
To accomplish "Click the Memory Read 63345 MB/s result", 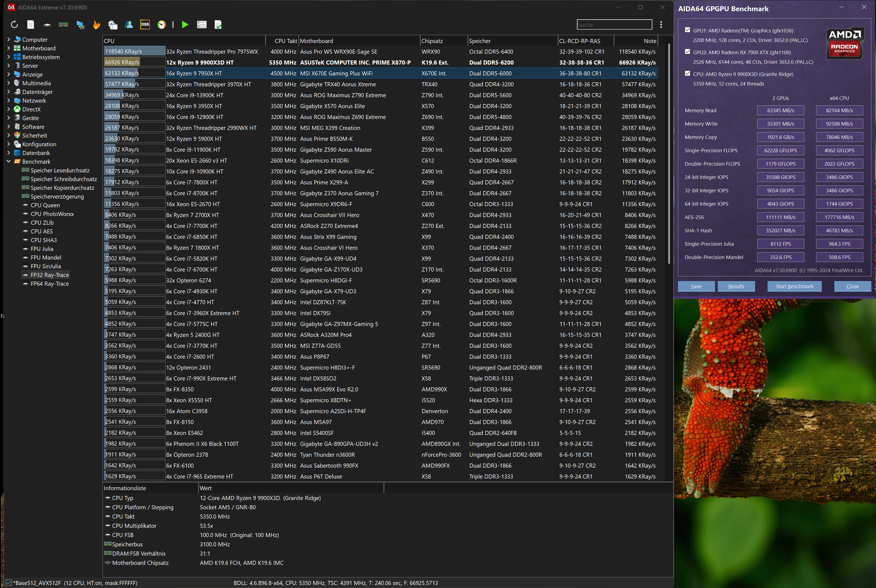I will (780, 110).
